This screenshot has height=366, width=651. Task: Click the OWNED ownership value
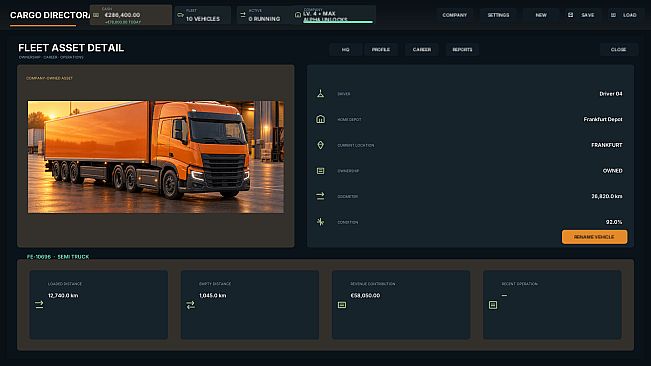click(x=612, y=171)
